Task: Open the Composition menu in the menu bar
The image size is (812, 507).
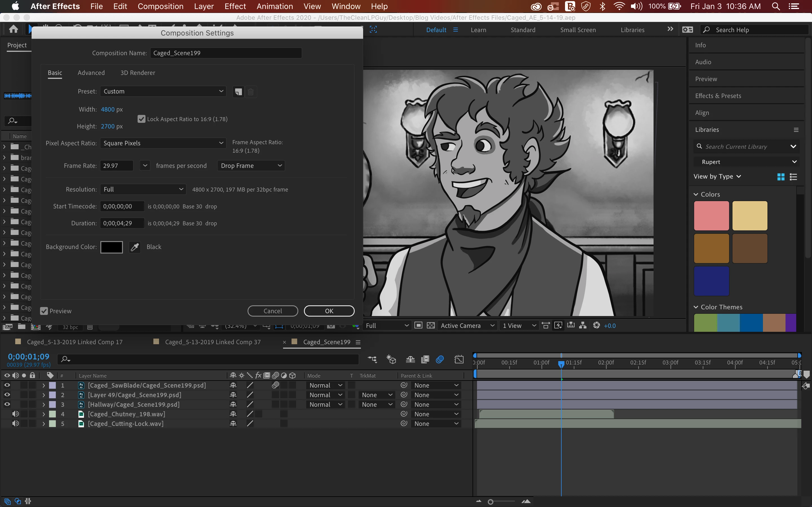Action: [160, 6]
